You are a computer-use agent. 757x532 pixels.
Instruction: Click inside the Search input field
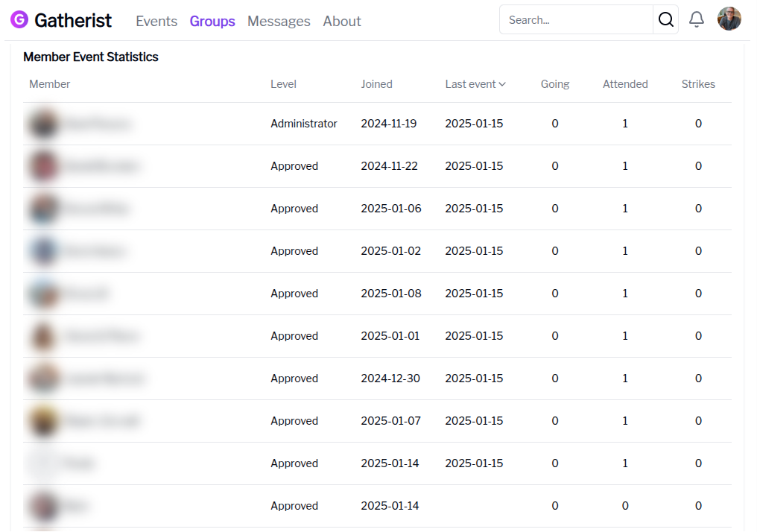point(577,19)
